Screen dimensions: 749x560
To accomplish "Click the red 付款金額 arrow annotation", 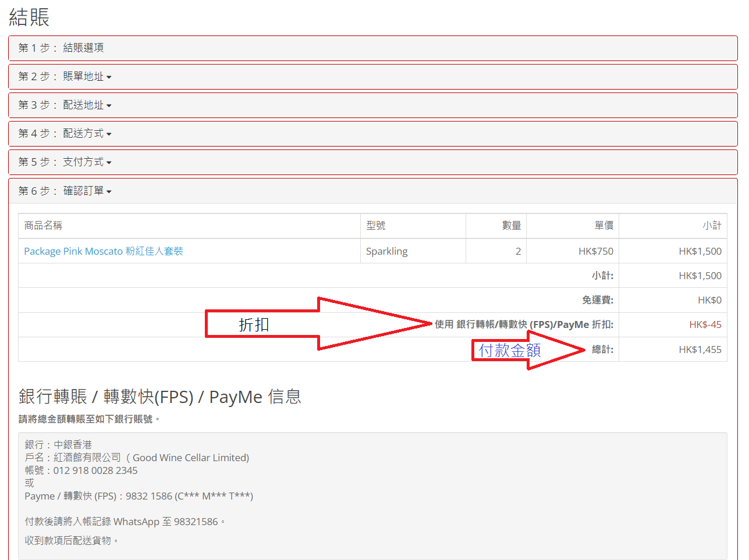I will point(524,350).
